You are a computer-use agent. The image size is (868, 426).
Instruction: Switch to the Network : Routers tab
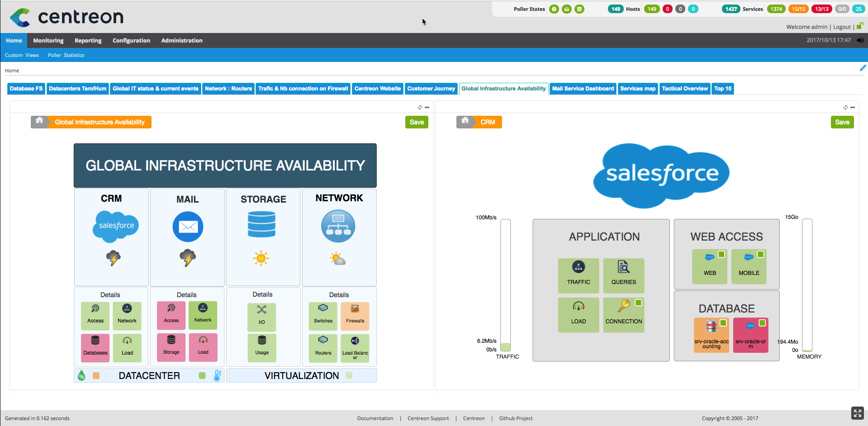(228, 89)
